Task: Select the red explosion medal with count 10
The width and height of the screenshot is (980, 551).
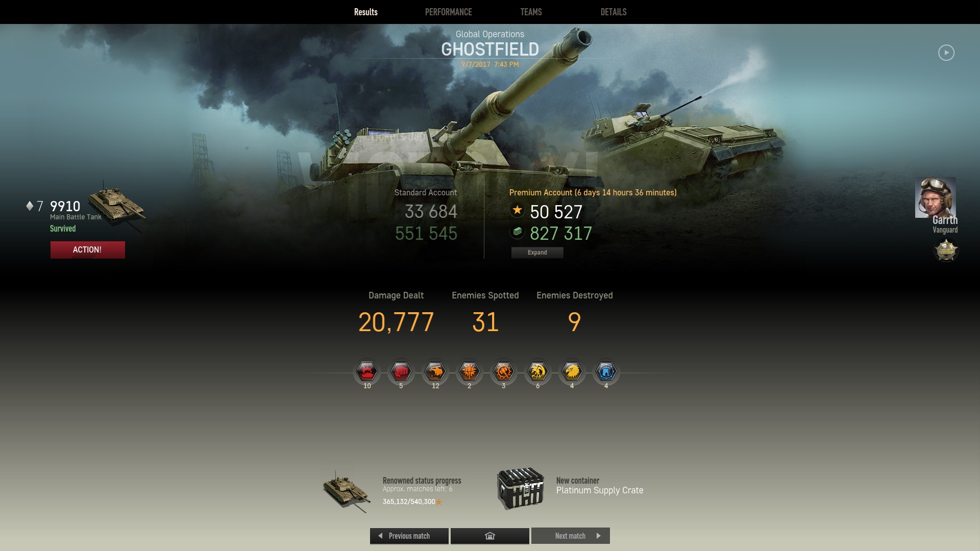Action: tap(367, 372)
